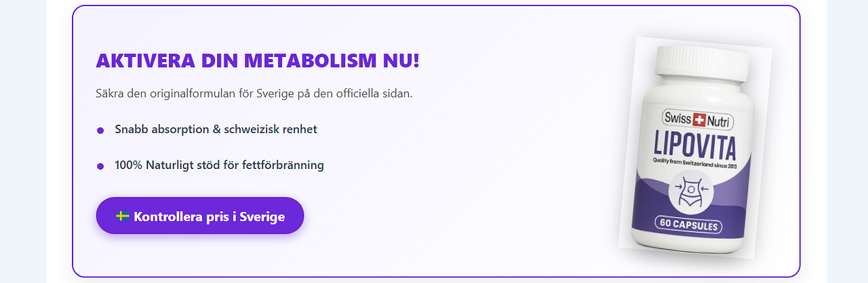Click the word "fettförbränning" in the second bullet
The height and width of the screenshot is (283, 868).
tap(284, 164)
